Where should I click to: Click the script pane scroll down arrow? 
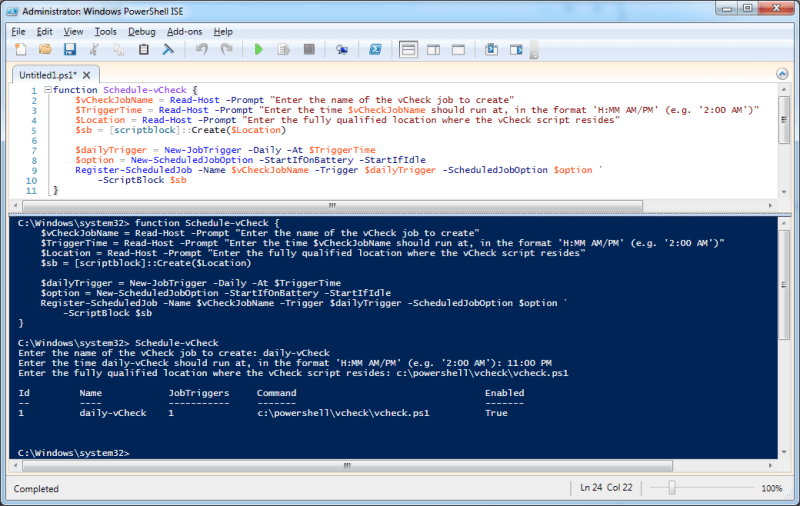784,192
